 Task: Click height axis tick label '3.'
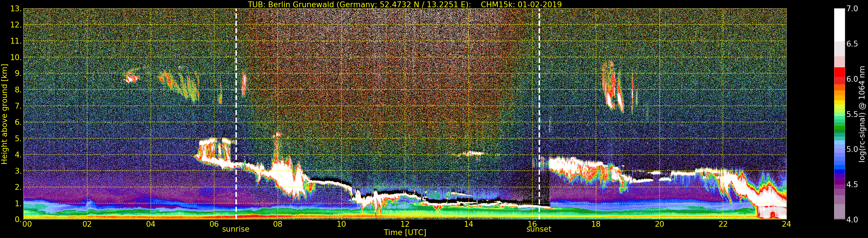(19, 171)
